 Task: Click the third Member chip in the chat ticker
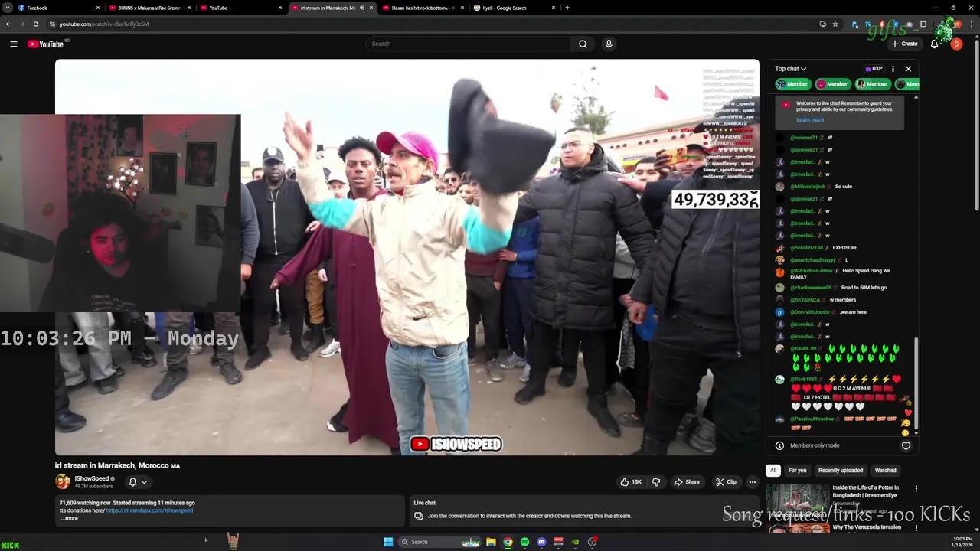pos(872,84)
